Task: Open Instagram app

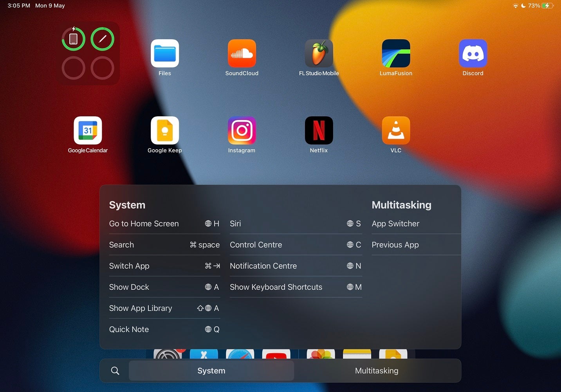Action: [242, 130]
